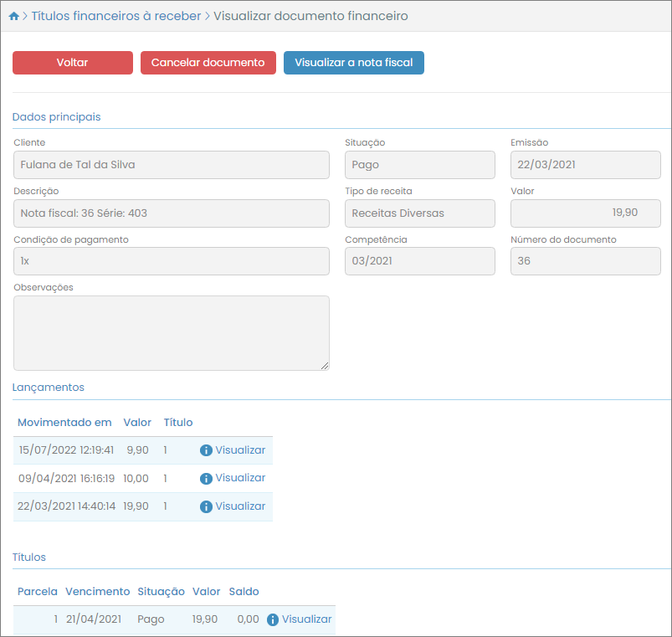The width and height of the screenshot is (672, 637).
Task: Click the Valor field showing 19,90
Action: click(x=585, y=213)
